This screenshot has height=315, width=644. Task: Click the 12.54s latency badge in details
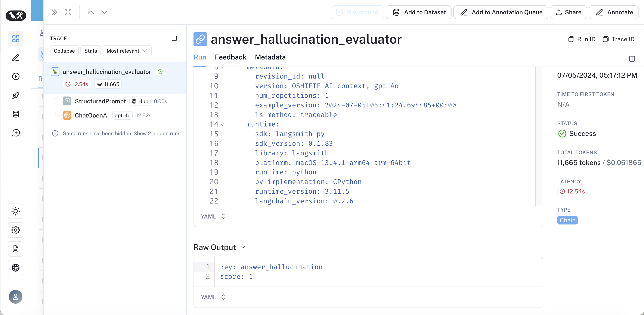click(x=572, y=191)
